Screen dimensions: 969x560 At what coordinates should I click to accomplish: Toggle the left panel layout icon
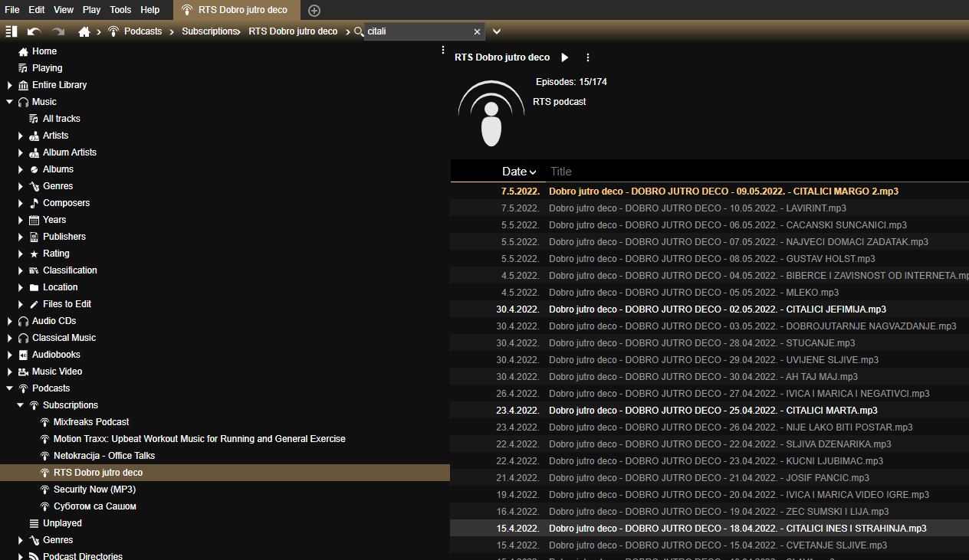(11, 31)
